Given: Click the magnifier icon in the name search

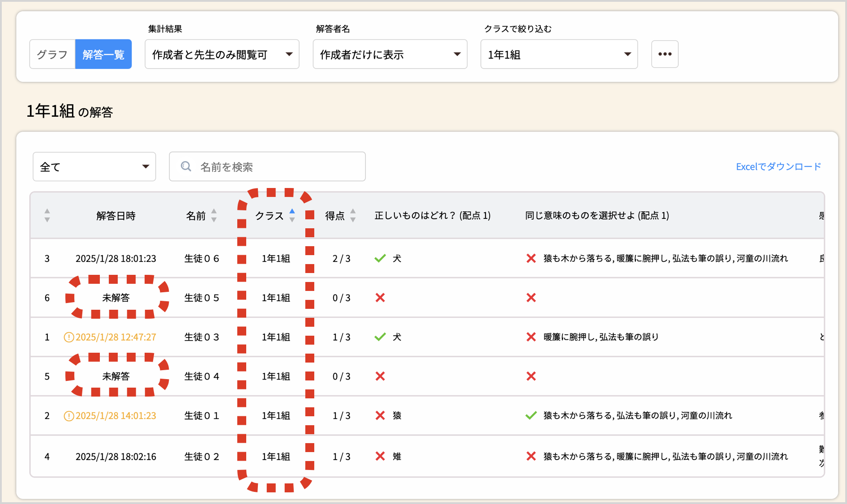Looking at the screenshot, I should tap(186, 167).
